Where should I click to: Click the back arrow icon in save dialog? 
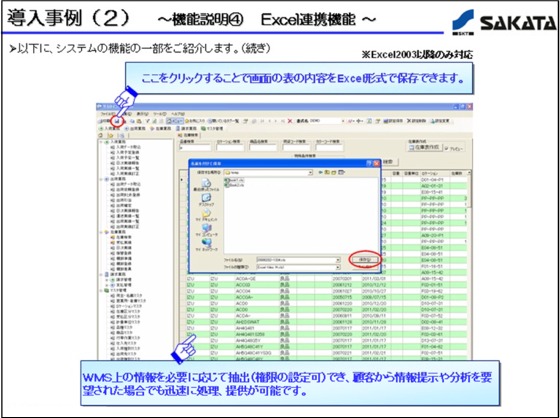click(321, 173)
